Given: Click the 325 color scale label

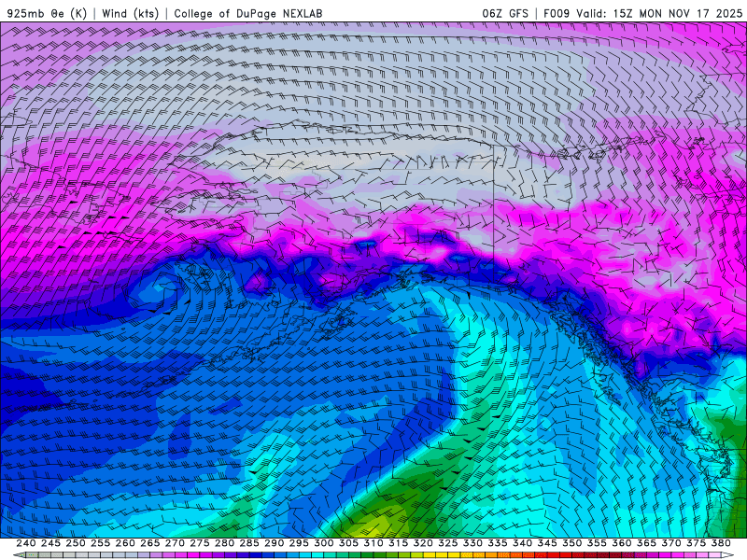Looking at the screenshot, I should [x=448, y=543].
